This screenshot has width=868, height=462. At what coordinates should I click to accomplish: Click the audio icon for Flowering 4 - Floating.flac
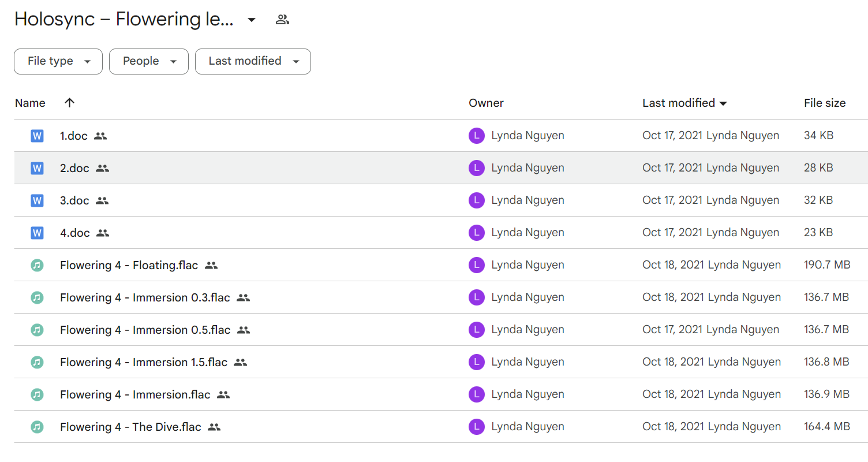pos(37,266)
